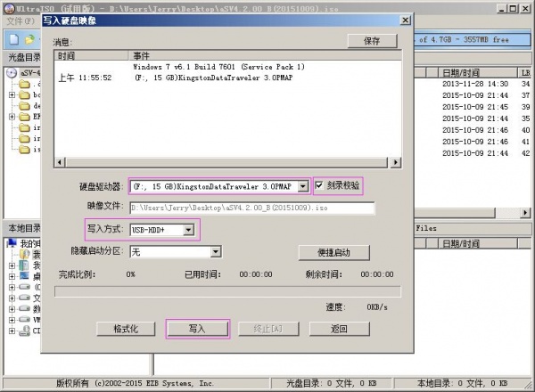Click the My ISO documents folder icon with CD

25,254
